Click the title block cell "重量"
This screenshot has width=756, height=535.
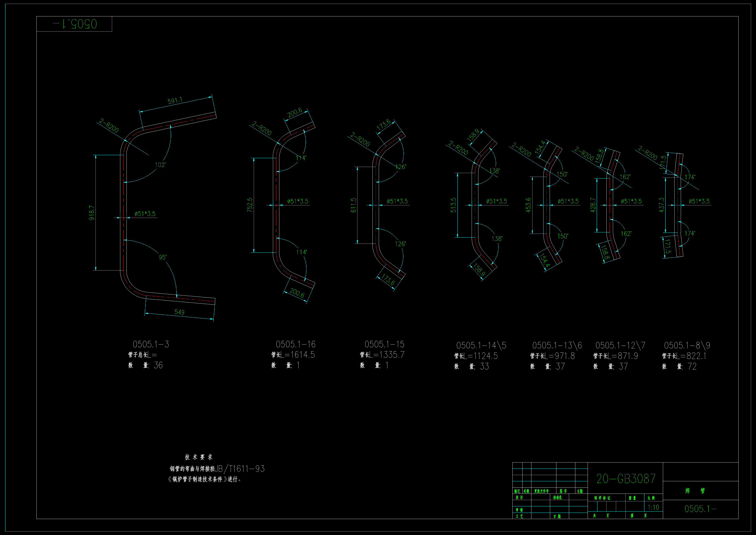(x=632, y=498)
